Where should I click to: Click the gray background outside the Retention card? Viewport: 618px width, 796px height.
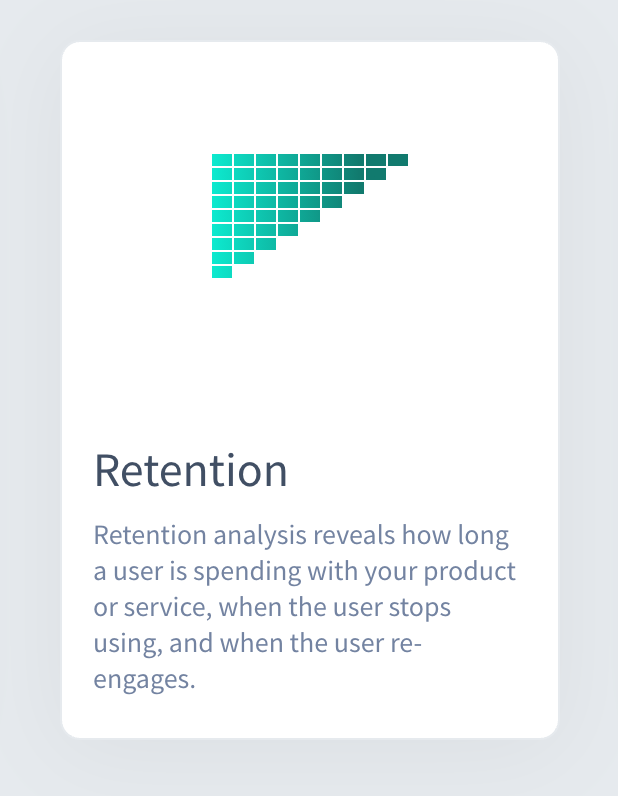28,396
